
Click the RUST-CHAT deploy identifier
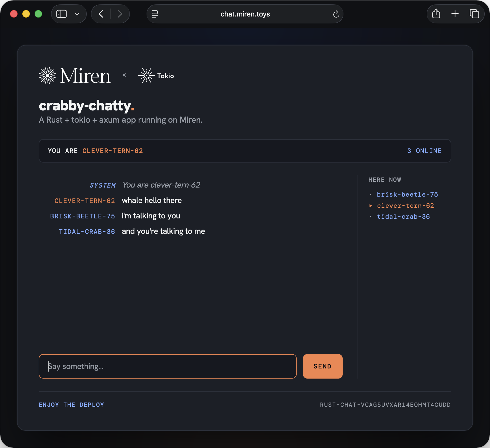[x=385, y=405]
